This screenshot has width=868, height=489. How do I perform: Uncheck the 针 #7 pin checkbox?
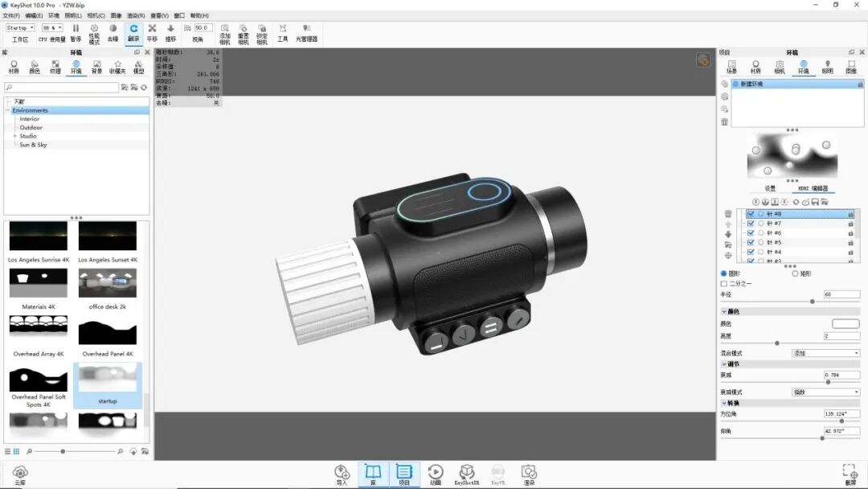coord(749,223)
